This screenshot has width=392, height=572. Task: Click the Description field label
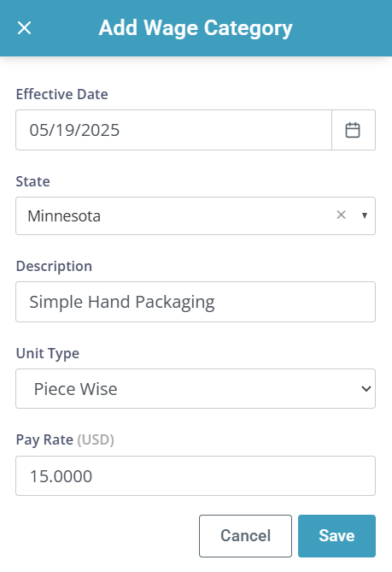pyautogui.click(x=54, y=266)
